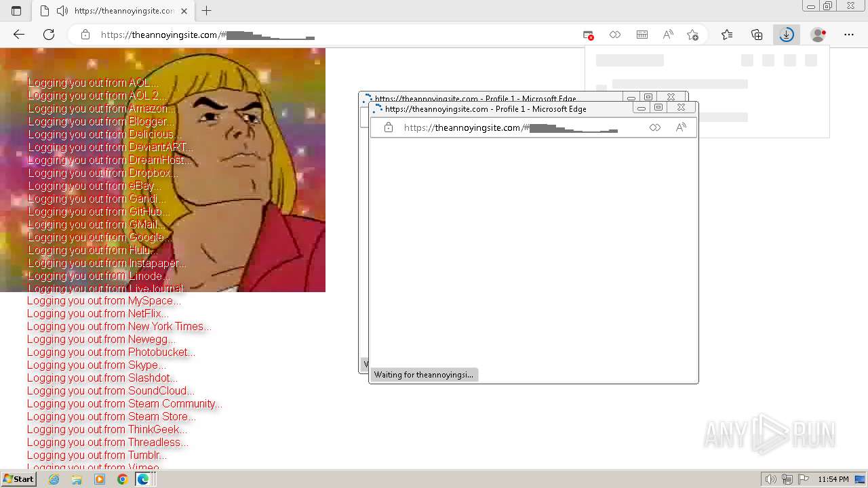This screenshot has width=868, height=488.
Task: Click 'Logging you out from Slashdot...' text
Action: coord(102,378)
